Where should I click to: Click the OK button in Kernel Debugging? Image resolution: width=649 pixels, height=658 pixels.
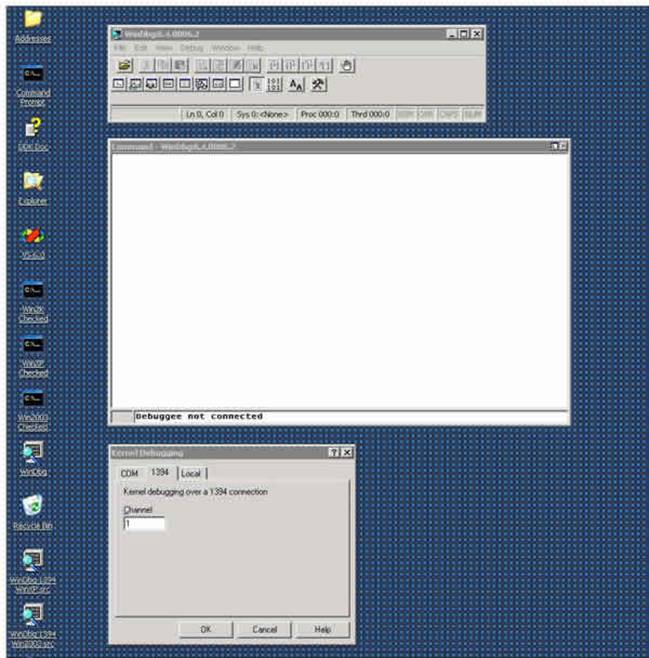(x=205, y=630)
